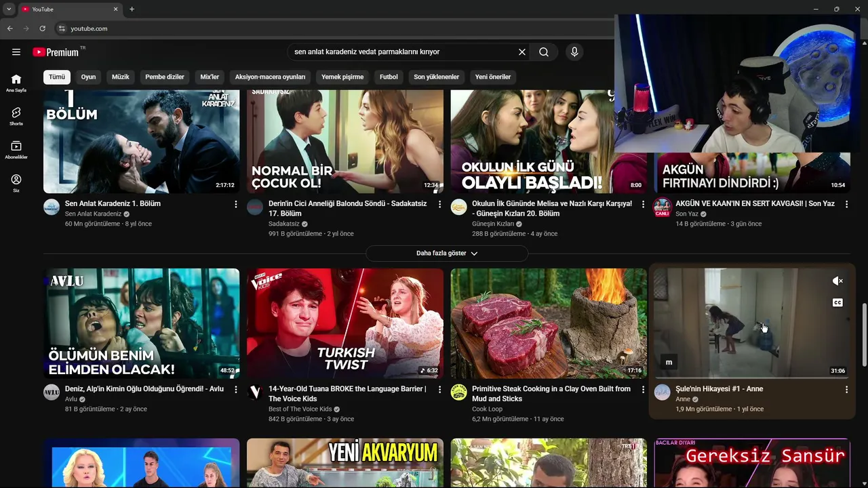Open Best of The Voice Kids avatar
Viewport: 868px width, 488px height.
[255, 392]
